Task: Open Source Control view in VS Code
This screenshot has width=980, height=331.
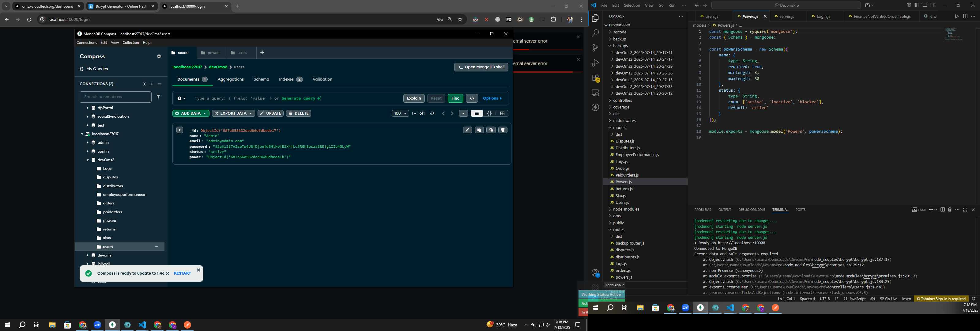Action: point(595,48)
